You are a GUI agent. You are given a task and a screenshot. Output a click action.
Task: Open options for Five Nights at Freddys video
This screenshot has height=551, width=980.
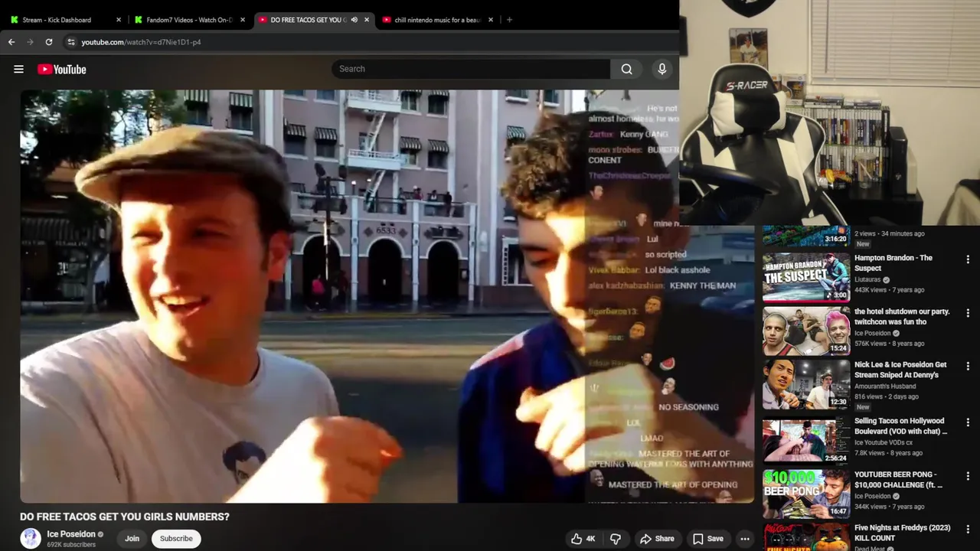pos(968,530)
